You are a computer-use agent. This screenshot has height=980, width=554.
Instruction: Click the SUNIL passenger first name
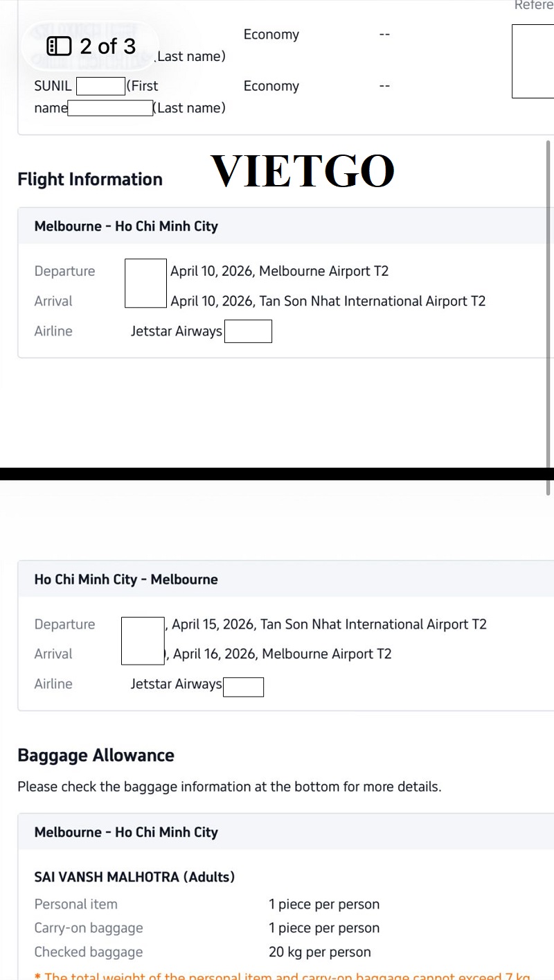(53, 86)
